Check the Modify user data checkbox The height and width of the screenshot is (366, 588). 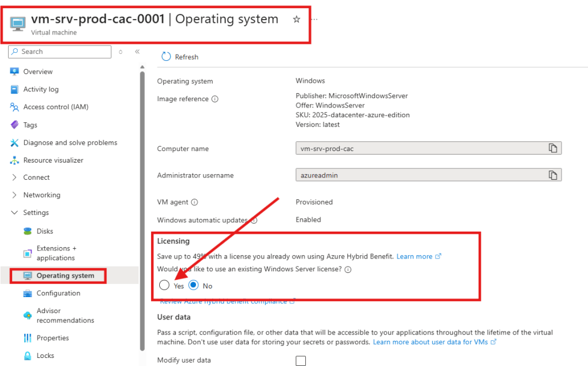pos(301,361)
